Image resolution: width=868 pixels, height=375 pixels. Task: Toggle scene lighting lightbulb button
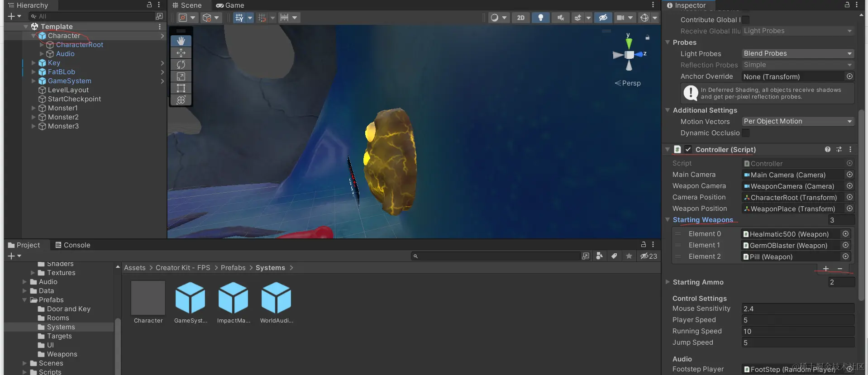[541, 18]
